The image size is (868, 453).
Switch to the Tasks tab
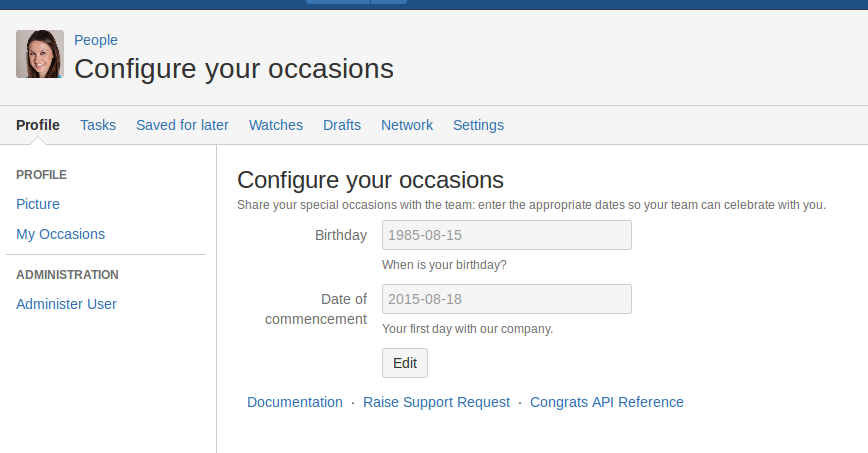click(x=98, y=125)
